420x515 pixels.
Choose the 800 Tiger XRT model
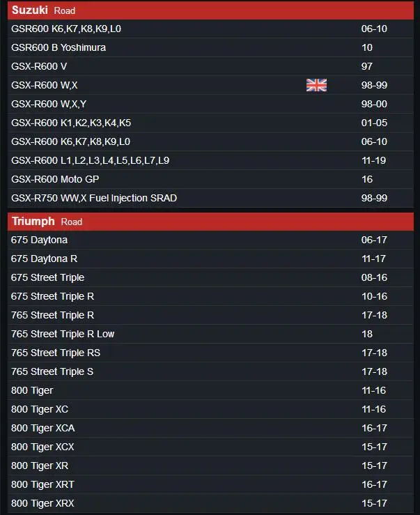pos(42,484)
